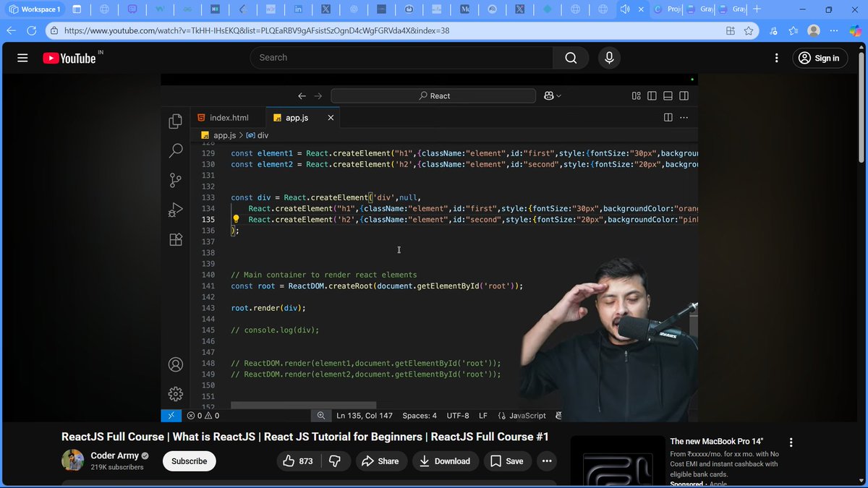
Task: Click YouTube's voice search microphone icon
Action: pyautogui.click(x=609, y=57)
